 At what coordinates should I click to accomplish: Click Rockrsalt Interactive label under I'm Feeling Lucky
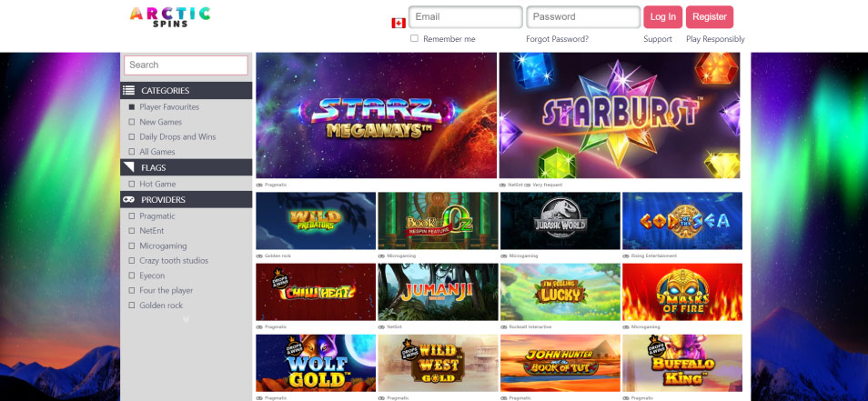[530, 326]
